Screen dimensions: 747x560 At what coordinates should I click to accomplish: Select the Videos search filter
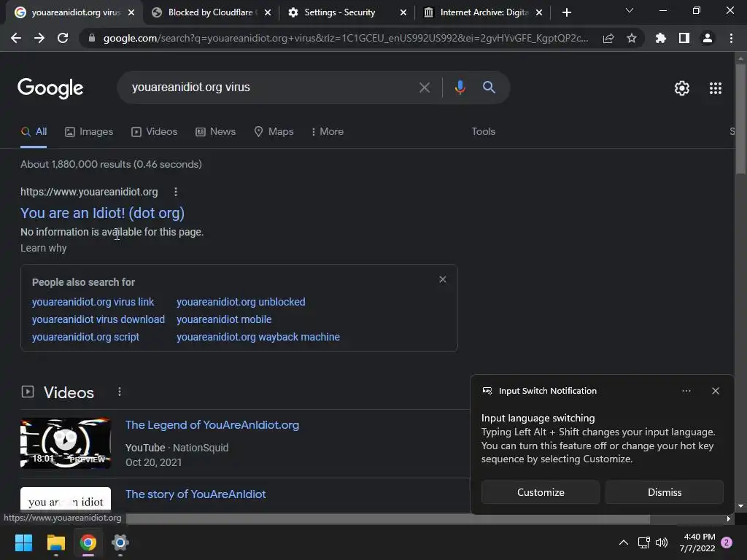tap(155, 131)
